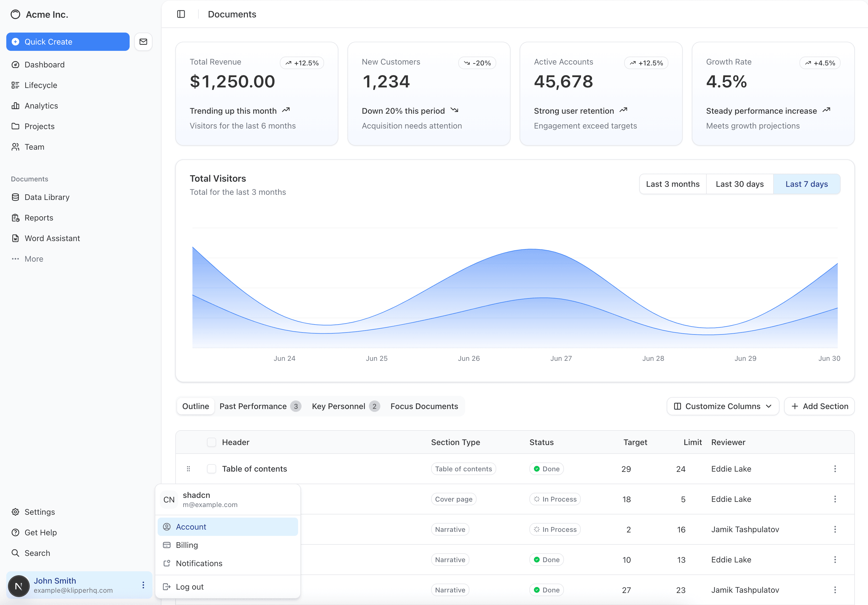Screen dimensions: 868x605
Task: Open Search from the sidebar
Action: coord(37,553)
